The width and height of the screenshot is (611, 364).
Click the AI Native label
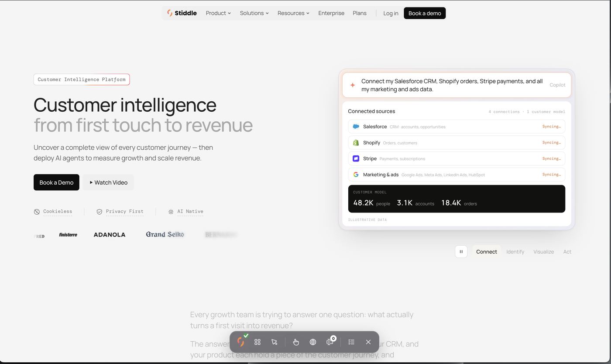point(190,211)
